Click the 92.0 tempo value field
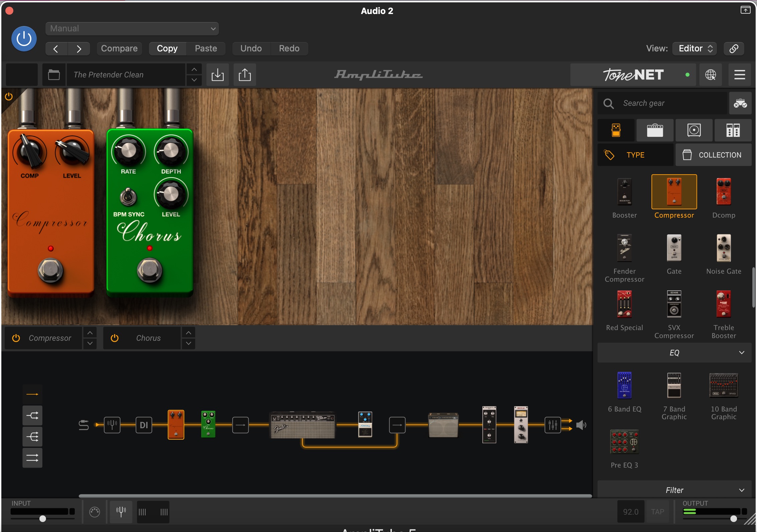 [x=630, y=512]
